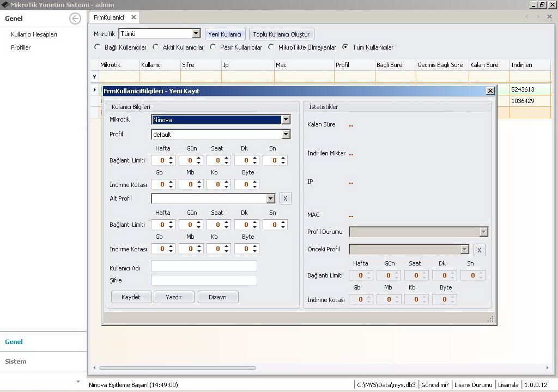558x392 pixels.
Task: Click the filter row icon in grid
Action: [94, 76]
